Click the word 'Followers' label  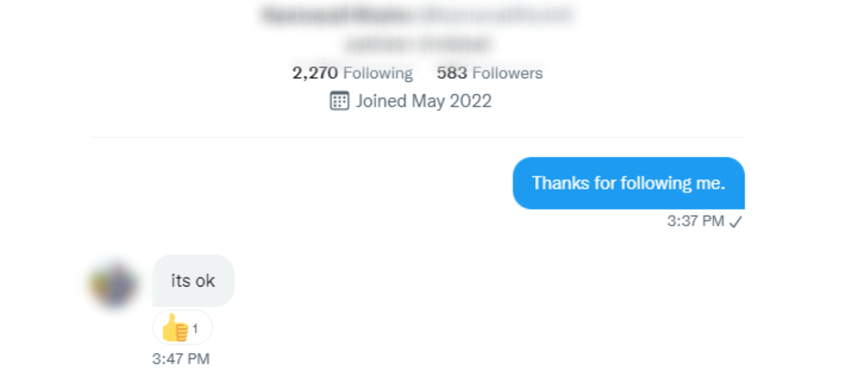(x=508, y=73)
